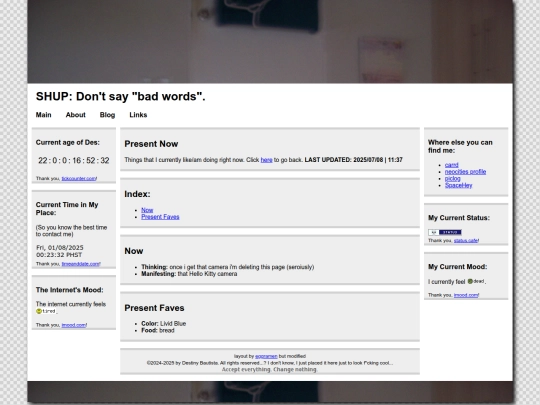This screenshot has width=540, height=405.
Task: Click the 'Food: bread' entry
Action: 158,331
